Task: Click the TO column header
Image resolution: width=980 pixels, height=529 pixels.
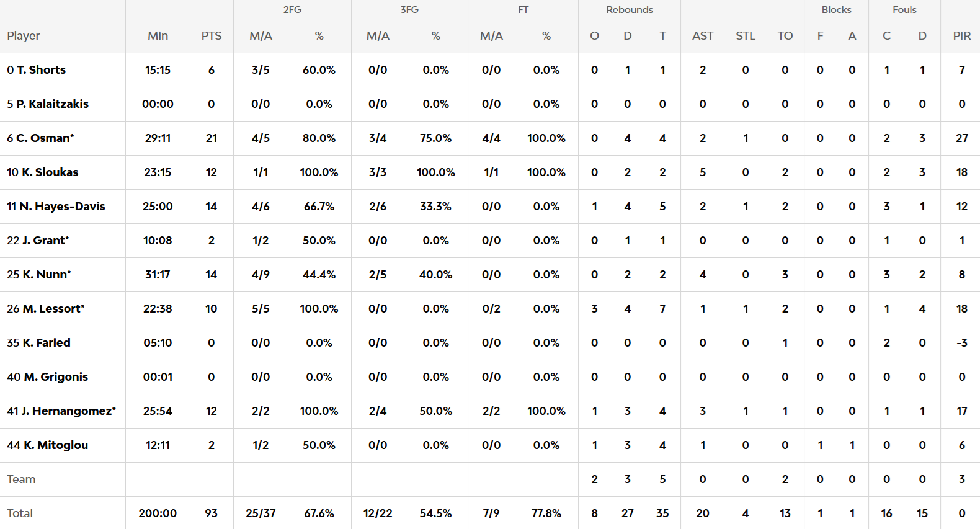Action: pos(785,36)
